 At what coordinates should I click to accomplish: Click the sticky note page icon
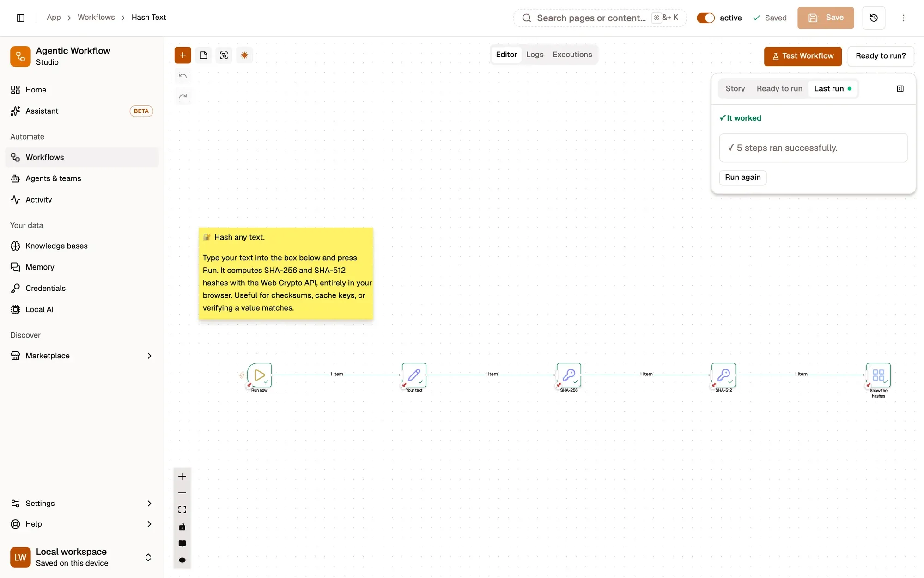pyautogui.click(x=203, y=55)
